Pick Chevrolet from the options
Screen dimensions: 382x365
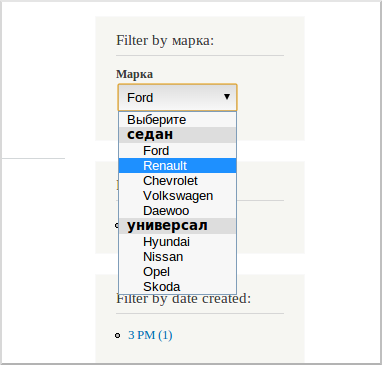[x=177, y=181]
